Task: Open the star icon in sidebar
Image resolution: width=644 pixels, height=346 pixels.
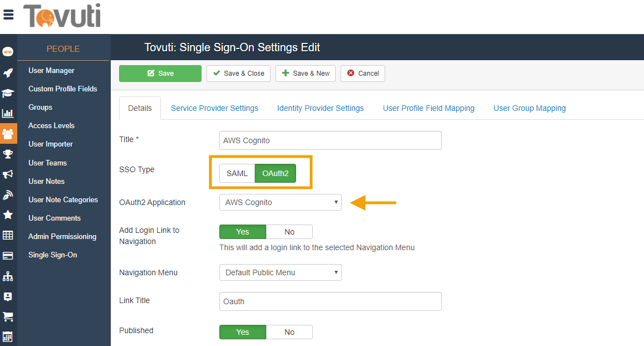Action: 8,215
